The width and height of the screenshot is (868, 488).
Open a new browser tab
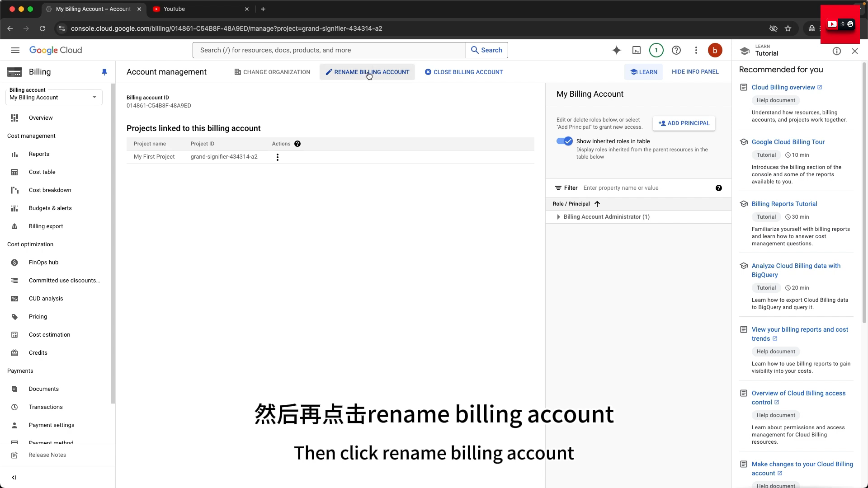click(263, 9)
